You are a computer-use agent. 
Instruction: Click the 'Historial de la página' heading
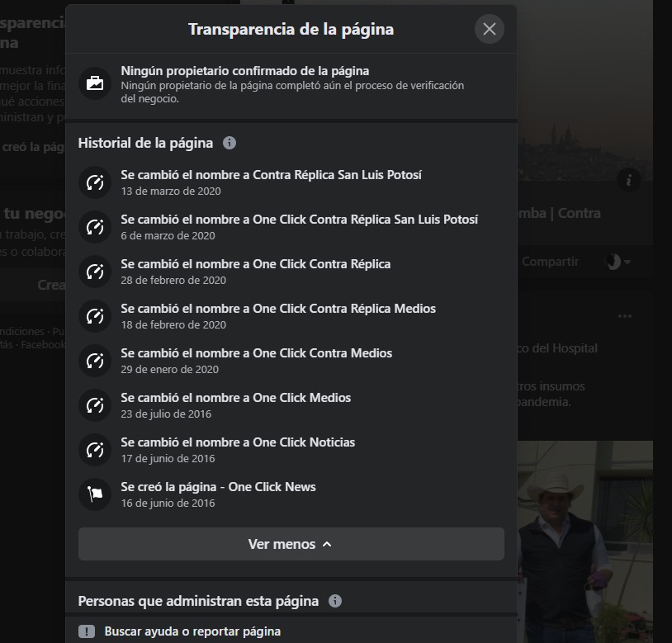pos(145,143)
